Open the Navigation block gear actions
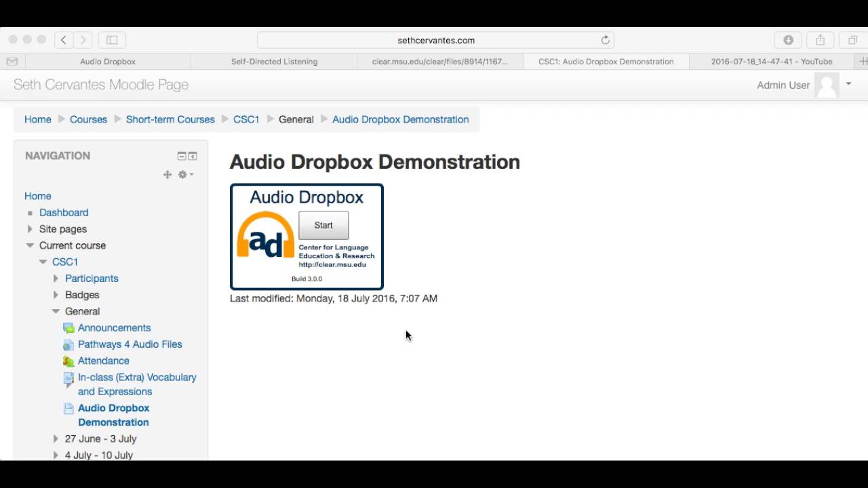The image size is (868, 488). click(x=185, y=175)
